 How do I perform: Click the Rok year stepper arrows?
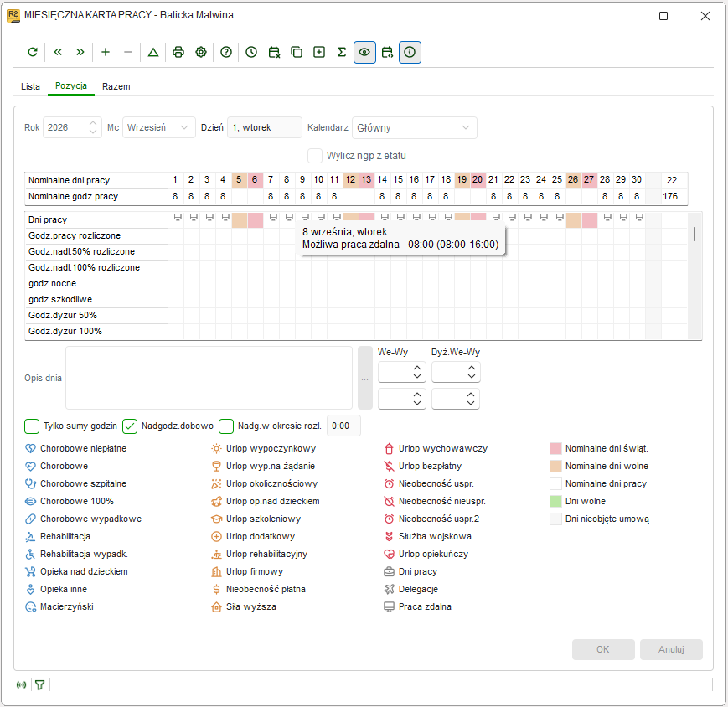[93, 127]
